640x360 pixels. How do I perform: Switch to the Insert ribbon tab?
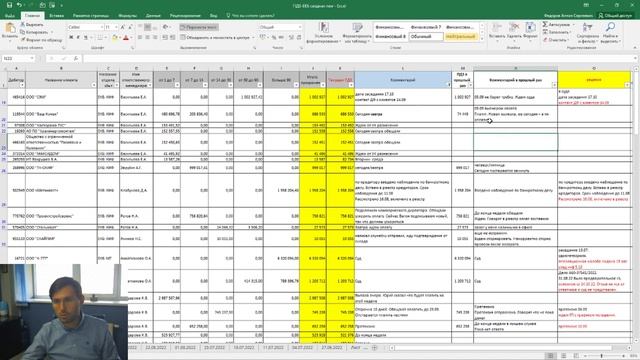56,16
